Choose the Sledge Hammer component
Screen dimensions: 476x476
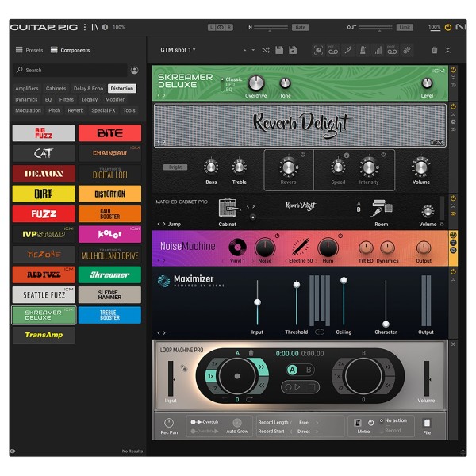pos(109,295)
